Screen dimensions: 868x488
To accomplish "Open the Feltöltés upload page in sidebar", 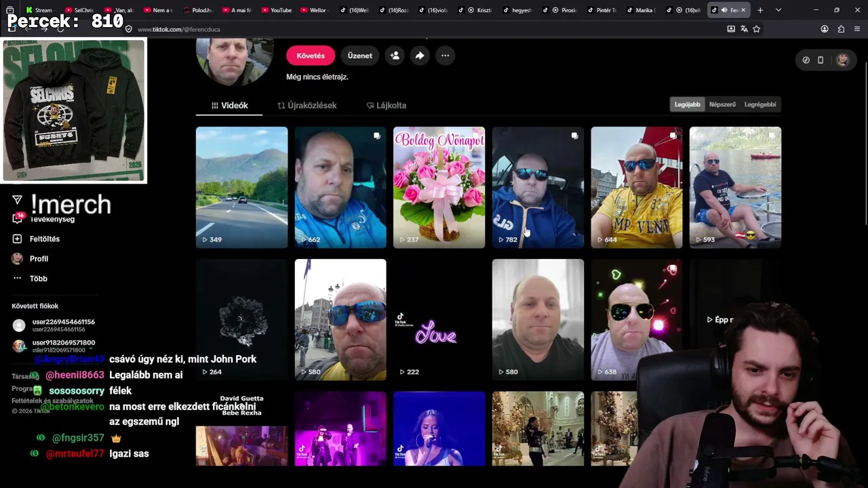I will [x=45, y=239].
